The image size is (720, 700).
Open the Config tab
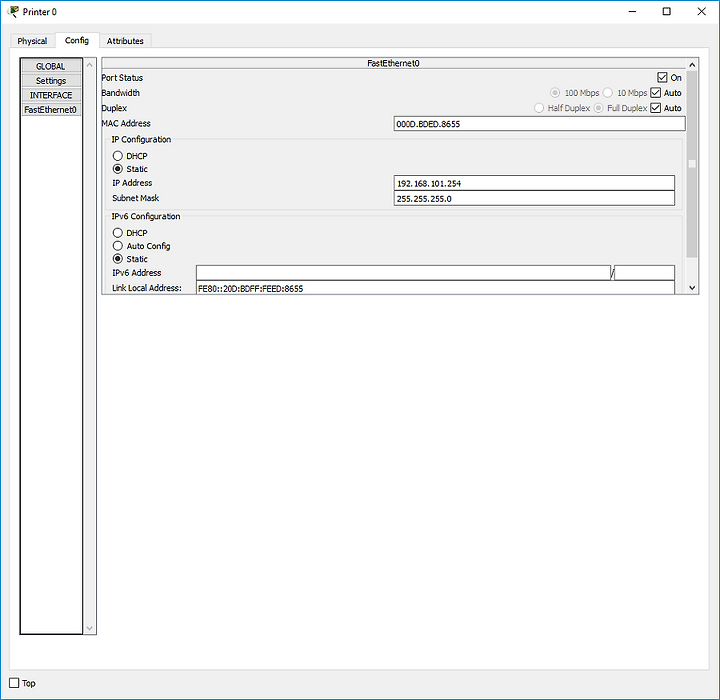(x=77, y=40)
